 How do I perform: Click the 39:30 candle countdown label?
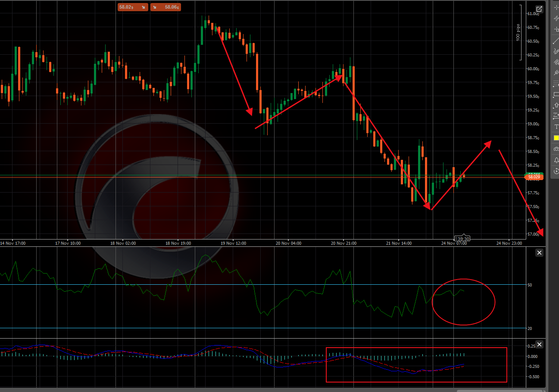coord(463,238)
